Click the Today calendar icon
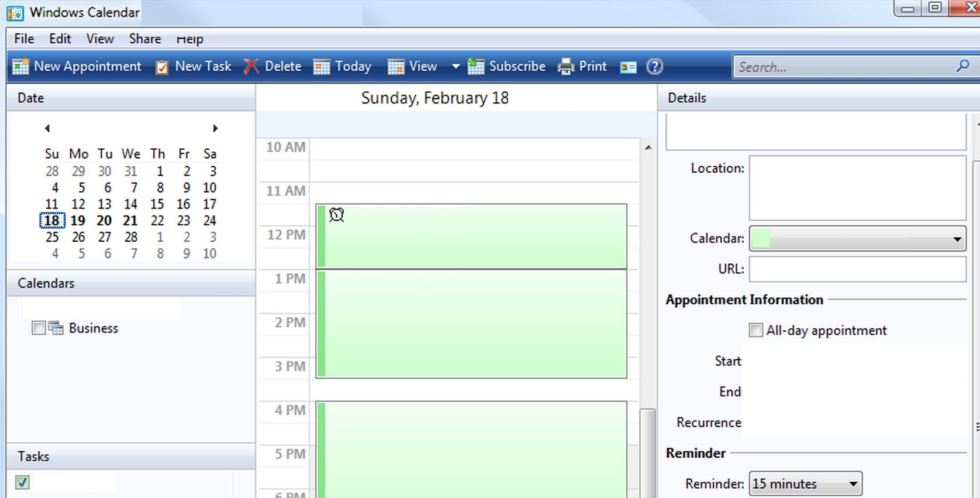This screenshot has height=498, width=980. (322, 67)
